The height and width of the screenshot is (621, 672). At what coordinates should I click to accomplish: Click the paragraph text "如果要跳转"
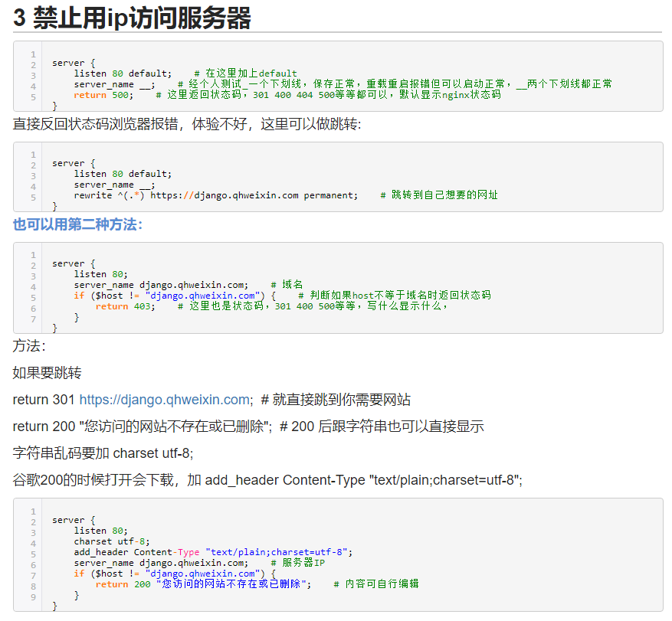(x=48, y=373)
